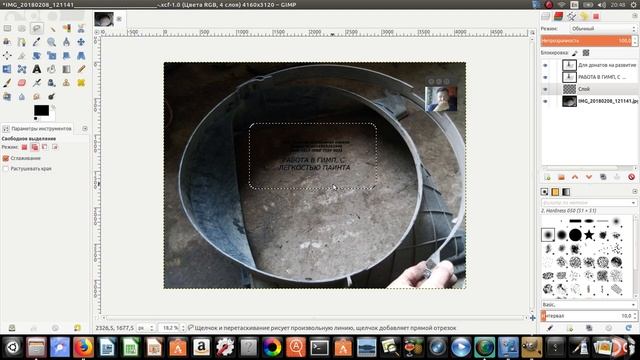The image size is (640, 360).
Task: Open the 'Basic,' brush tag dropdown
Action: [x=589, y=305]
